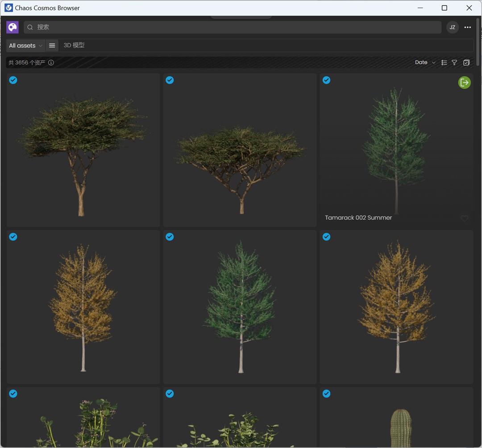
Task: Select the round-canopy acacia tree thumbnail
Action: (x=83, y=150)
